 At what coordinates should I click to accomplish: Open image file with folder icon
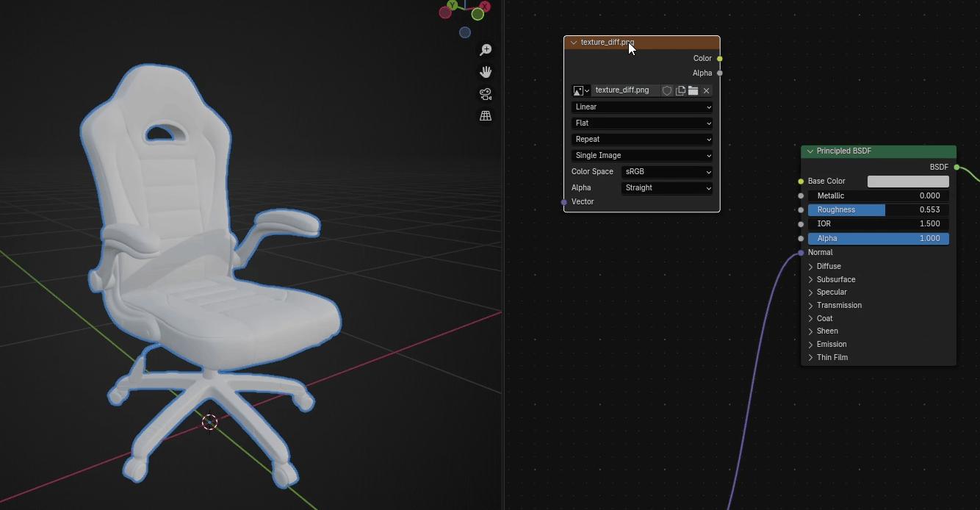coord(693,90)
